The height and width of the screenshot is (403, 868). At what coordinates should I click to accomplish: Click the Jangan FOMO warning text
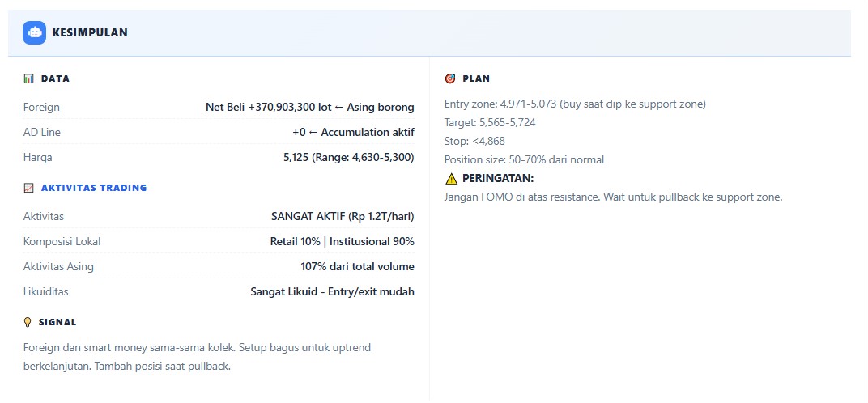point(613,197)
